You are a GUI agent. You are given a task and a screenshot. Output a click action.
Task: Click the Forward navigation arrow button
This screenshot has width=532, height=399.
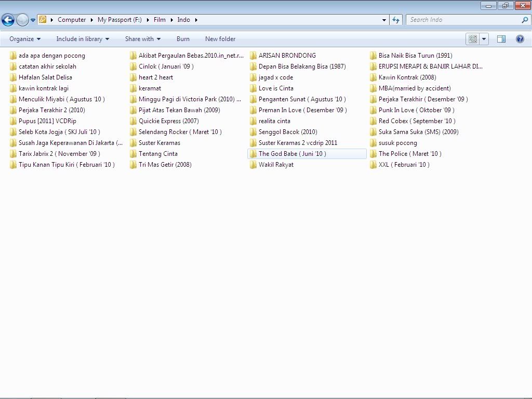22,20
